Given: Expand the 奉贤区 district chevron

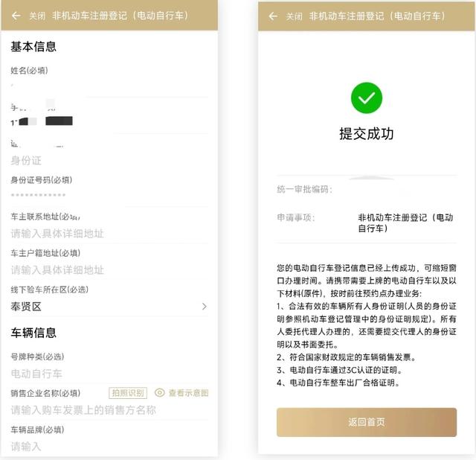Looking at the screenshot, I should pyautogui.click(x=205, y=306).
